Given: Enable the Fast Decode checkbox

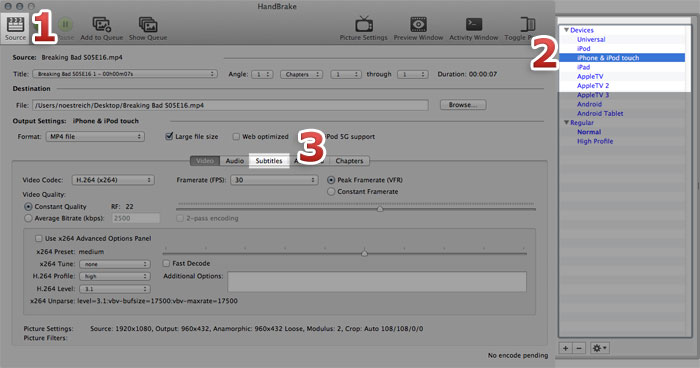Looking at the screenshot, I should tap(167, 263).
